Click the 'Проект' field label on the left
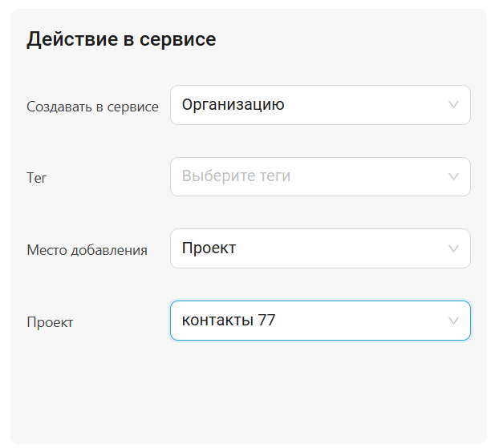 50,322
